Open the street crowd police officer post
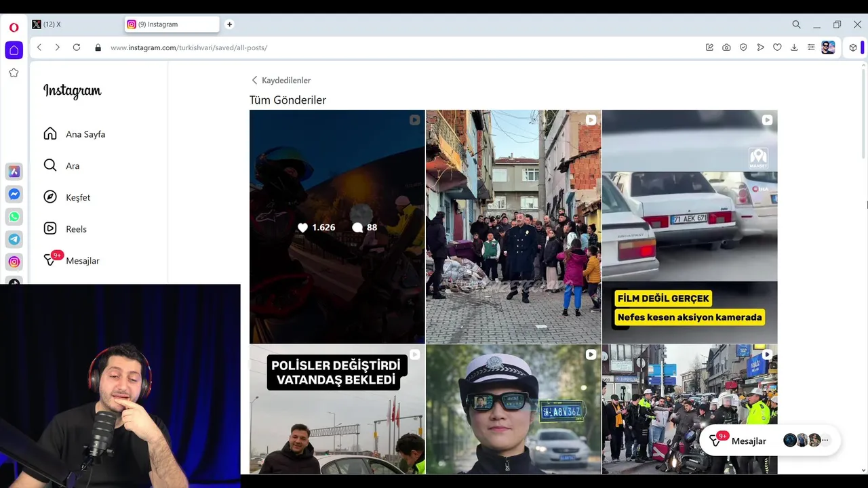 click(x=513, y=226)
